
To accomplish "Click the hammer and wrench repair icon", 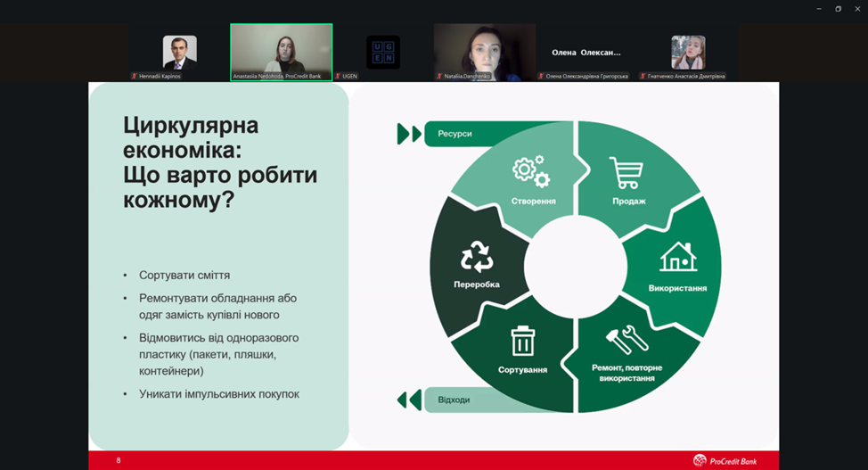I will pyautogui.click(x=626, y=340).
